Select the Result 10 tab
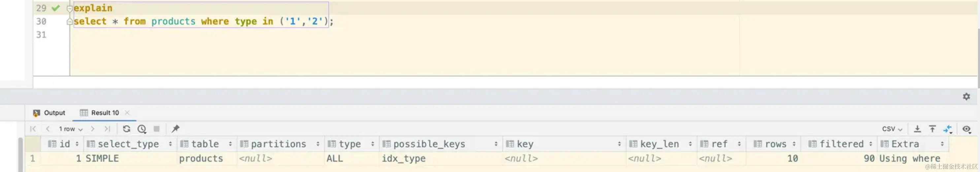The image size is (980, 172). pos(100,113)
